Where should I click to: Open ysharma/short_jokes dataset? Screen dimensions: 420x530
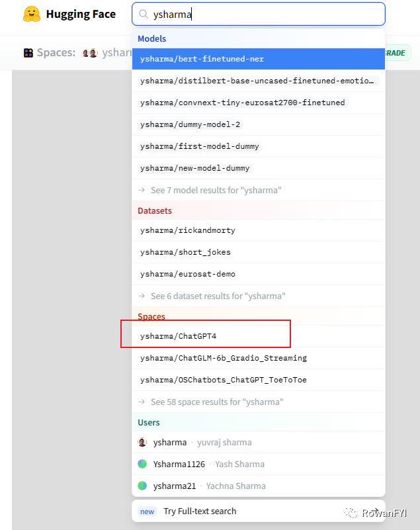[259, 252]
